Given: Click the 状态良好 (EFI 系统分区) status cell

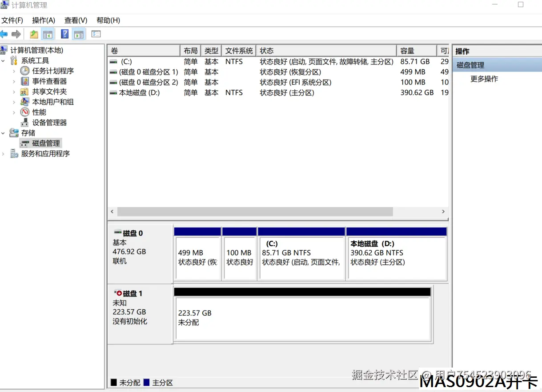Looking at the screenshot, I should pyautogui.click(x=296, y=82).
